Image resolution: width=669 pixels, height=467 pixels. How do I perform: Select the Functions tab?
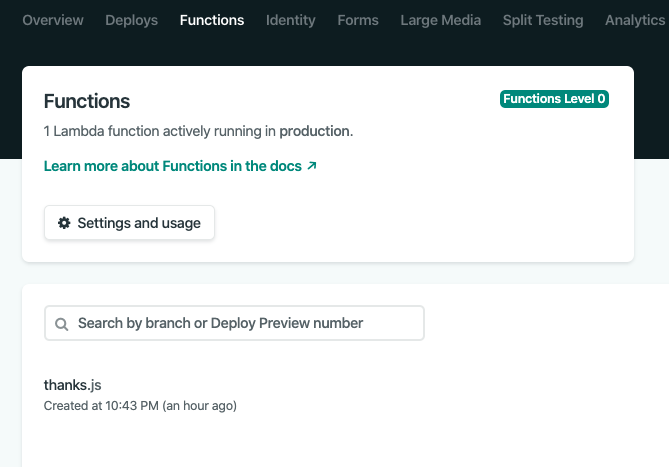[x=212, y=20]
